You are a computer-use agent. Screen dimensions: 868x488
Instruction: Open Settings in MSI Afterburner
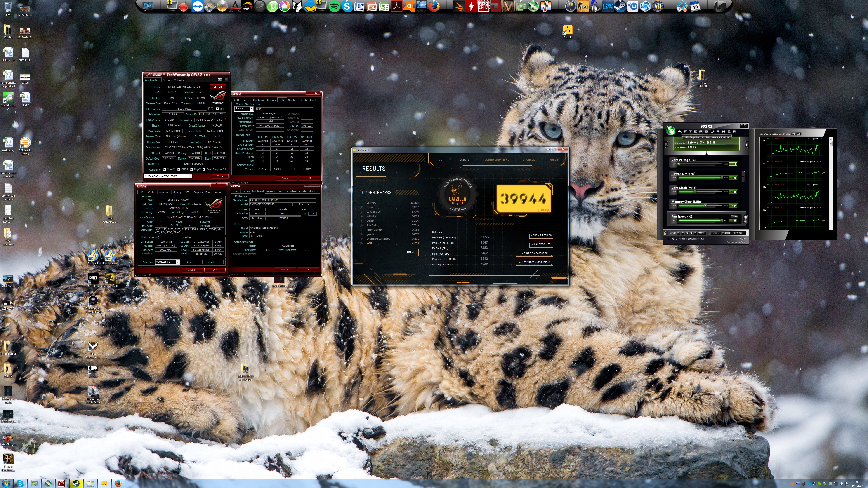pyautogui.click(x=738, y=233)
